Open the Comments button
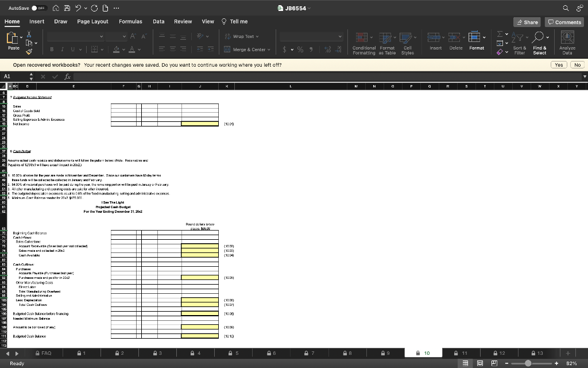The height and width of the screenshot is (368, 588). (x=564, y=22)
